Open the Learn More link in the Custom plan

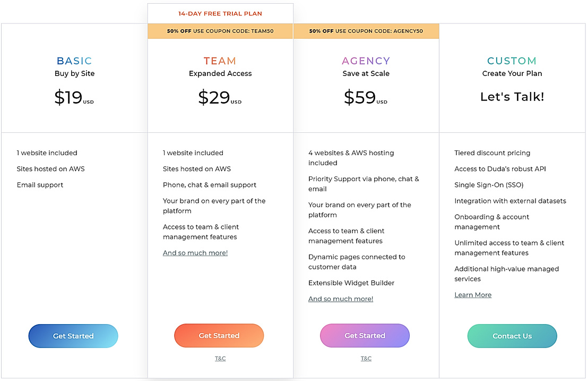click(473, 295)
